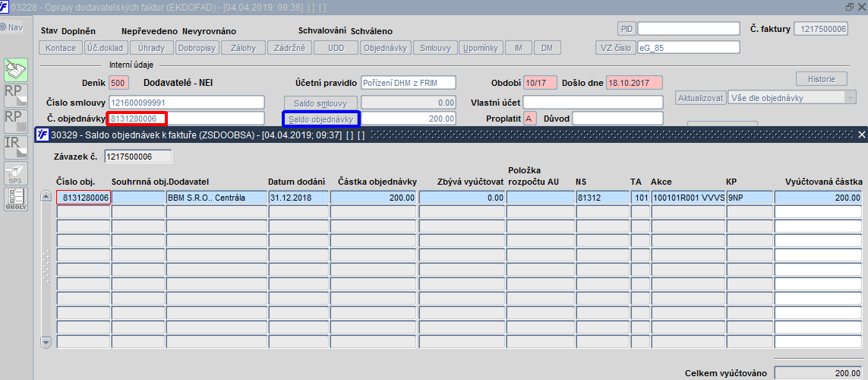Close the Saldo objednávek k faktuře window
This screenshot has height=380, width=868.
tap(861, 135)
